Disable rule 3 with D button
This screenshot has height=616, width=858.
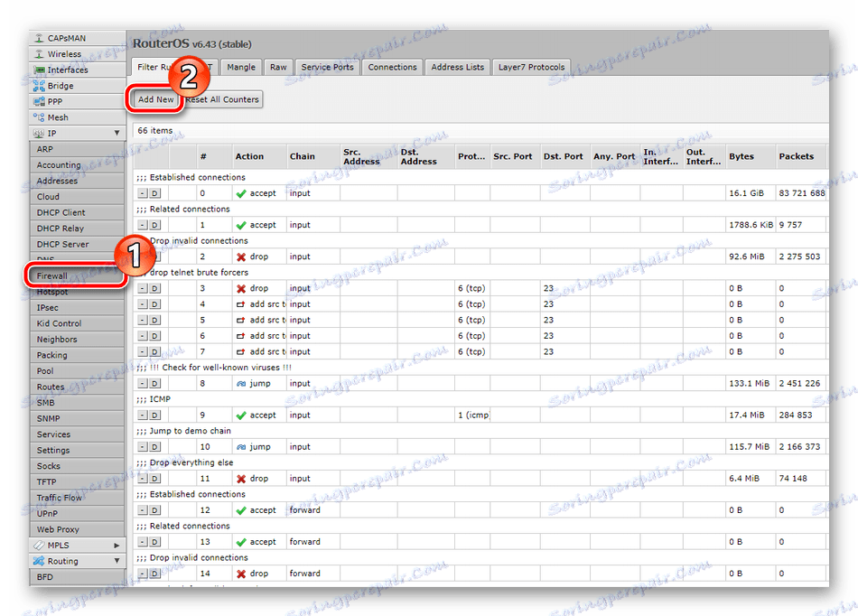154,289
